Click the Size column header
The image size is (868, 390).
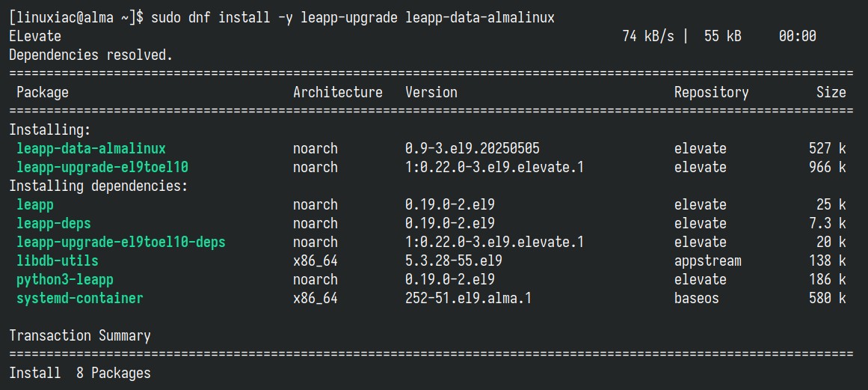coord(831,92)
